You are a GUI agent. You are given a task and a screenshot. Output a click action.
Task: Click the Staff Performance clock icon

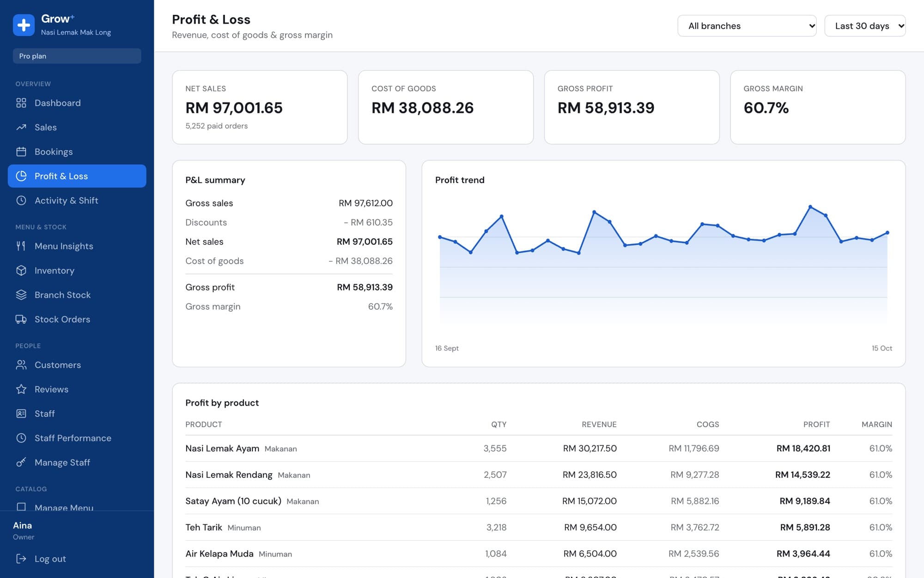tap(21, 438)
